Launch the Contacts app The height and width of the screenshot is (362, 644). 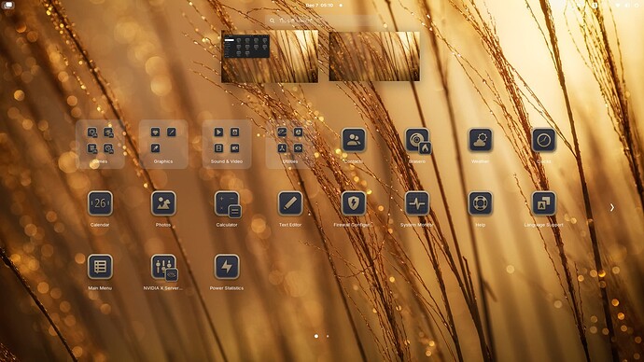(353, 140)
